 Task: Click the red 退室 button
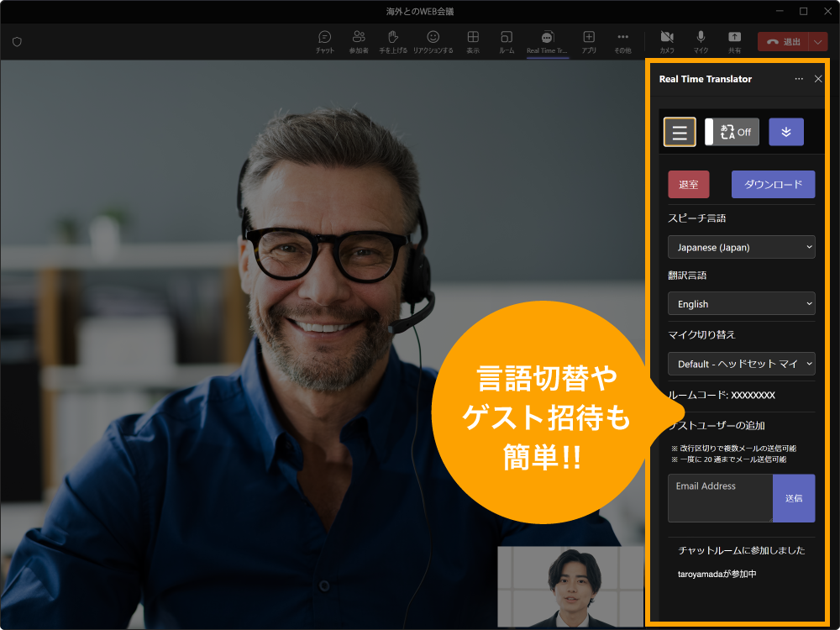pyautogui.click(x=689, y=184)
